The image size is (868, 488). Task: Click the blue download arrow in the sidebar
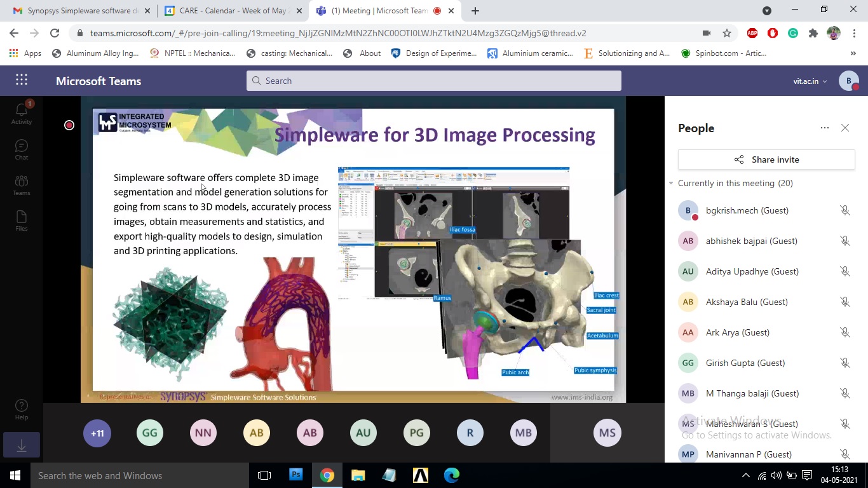(21, 445)
